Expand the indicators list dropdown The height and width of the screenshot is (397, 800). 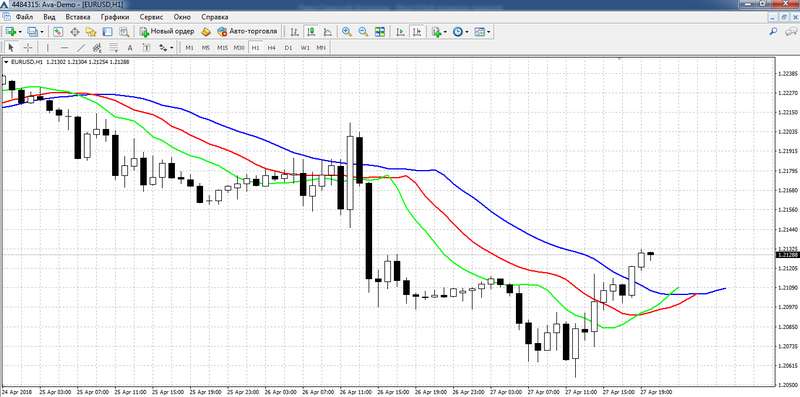(x=445, y=32)
